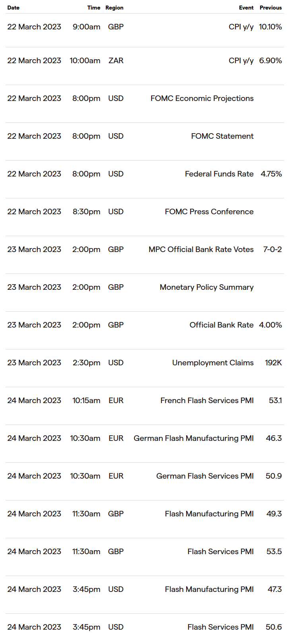Click the Event column header

246,8
